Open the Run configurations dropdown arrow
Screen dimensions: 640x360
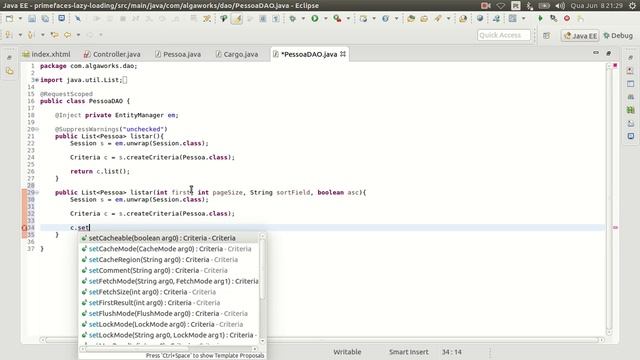(325, 18)
